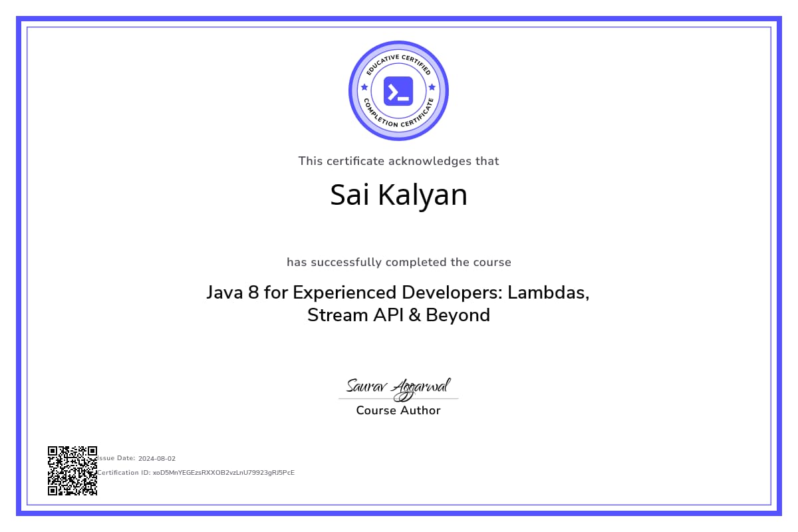Image resolution: width=798 pixels, height=532 pixels.
Task: Click the recipient name Sai Kalyan
Action: pos(398,195)
